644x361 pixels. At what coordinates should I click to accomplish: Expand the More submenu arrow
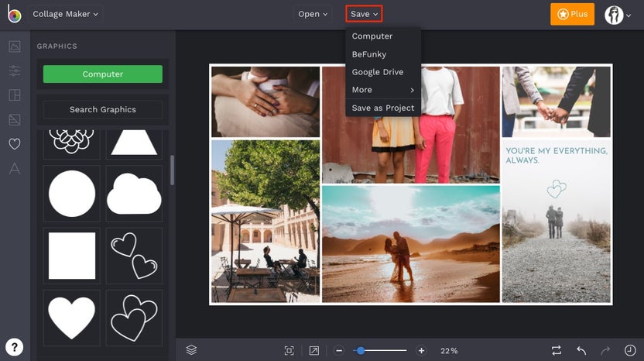pyautogui.click(x=412, y=90)
